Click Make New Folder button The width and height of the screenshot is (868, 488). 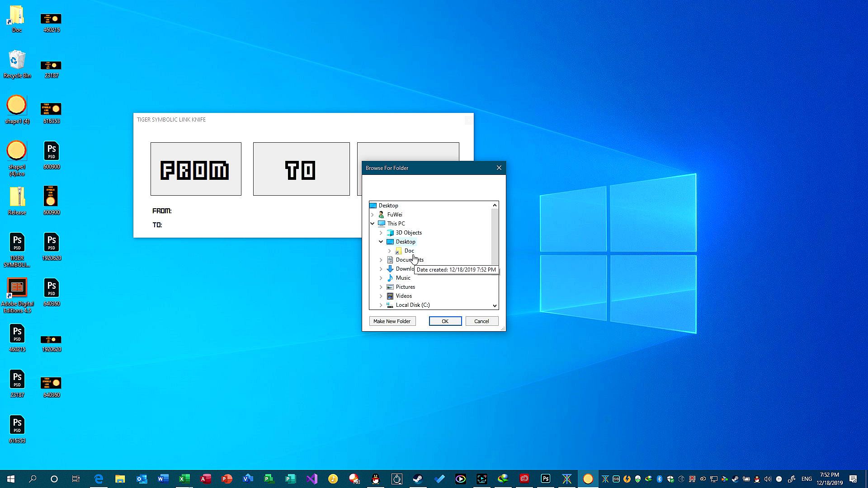tap(392, 321)
